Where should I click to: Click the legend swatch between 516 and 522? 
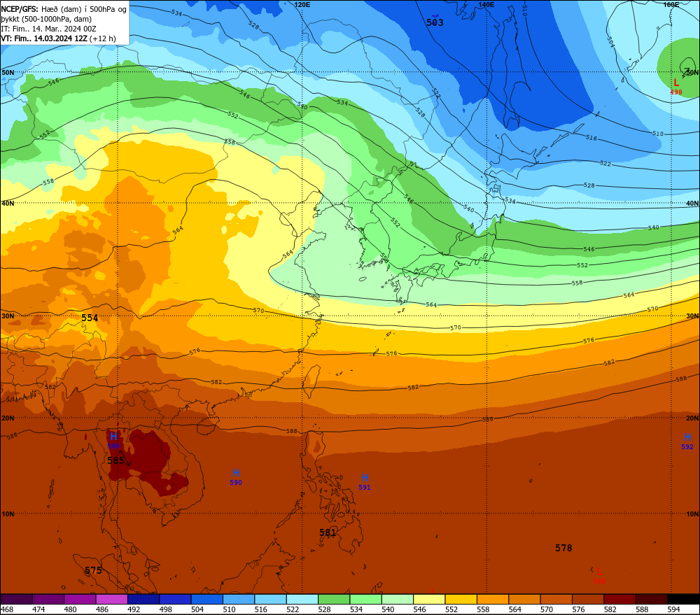[270, 599]
